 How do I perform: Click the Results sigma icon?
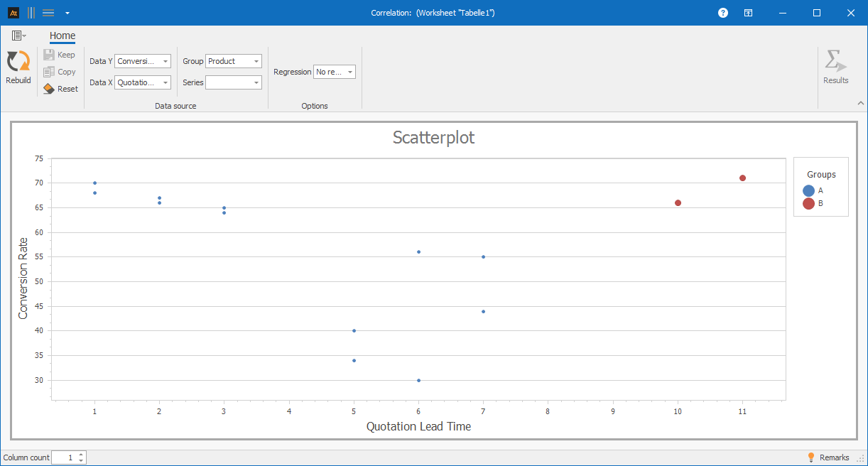(835, 62)
